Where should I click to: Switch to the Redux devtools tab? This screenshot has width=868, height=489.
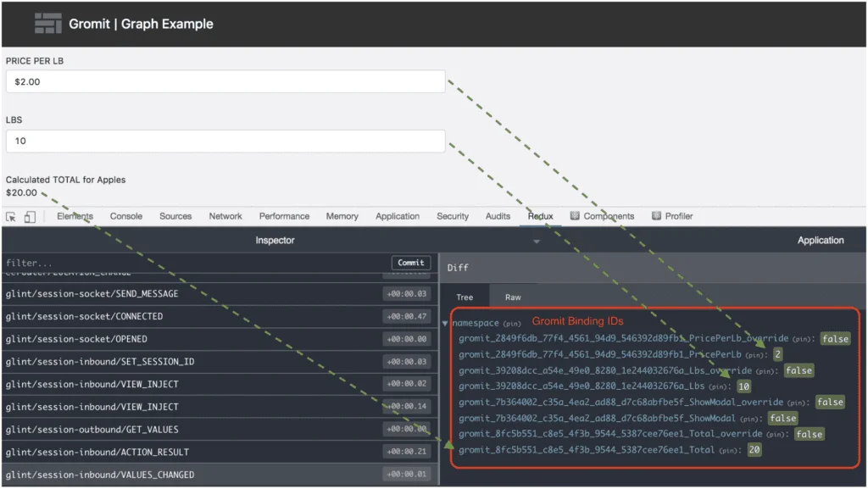click(540, 216)
